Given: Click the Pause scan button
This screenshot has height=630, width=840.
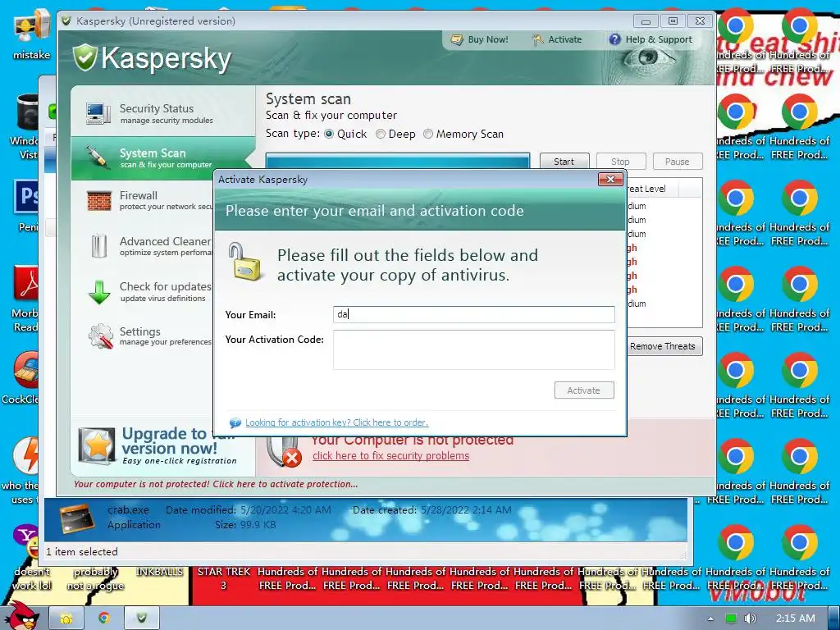Looking at the screenshot, I should pos(677,162).
